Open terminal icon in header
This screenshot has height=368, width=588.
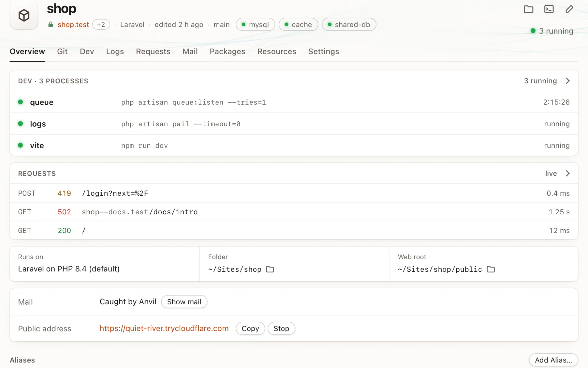coord(549,9)
